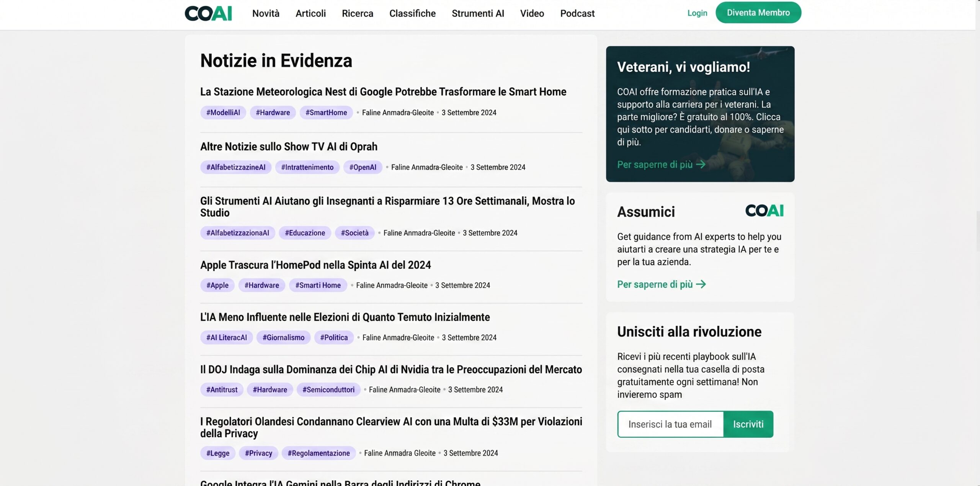The image size is (980, 486).
Task: Read article on teachers saving 13 hours
Action: [x=387, y=207]
